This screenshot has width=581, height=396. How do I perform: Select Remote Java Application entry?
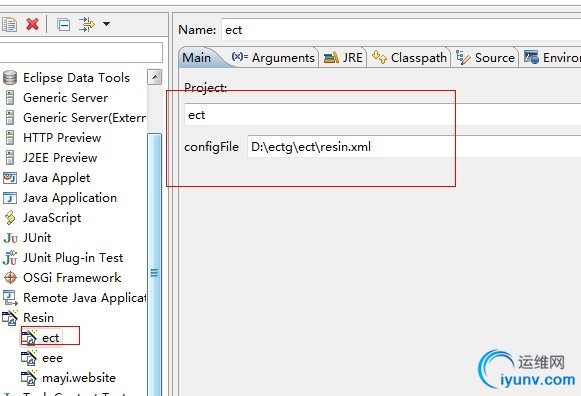pyautogui.click(x=84, y=298)
